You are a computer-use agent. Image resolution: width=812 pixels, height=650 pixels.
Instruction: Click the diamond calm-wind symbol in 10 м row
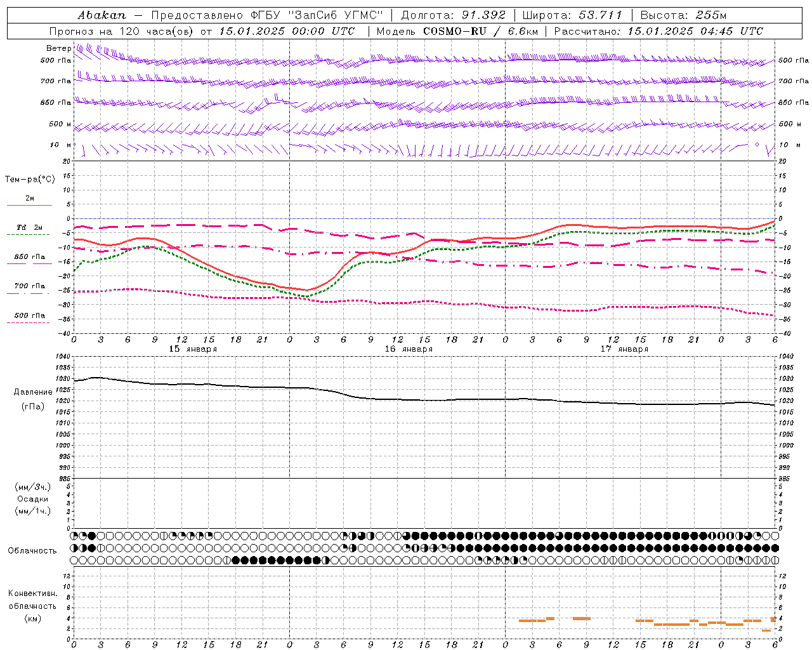[757, 145]
